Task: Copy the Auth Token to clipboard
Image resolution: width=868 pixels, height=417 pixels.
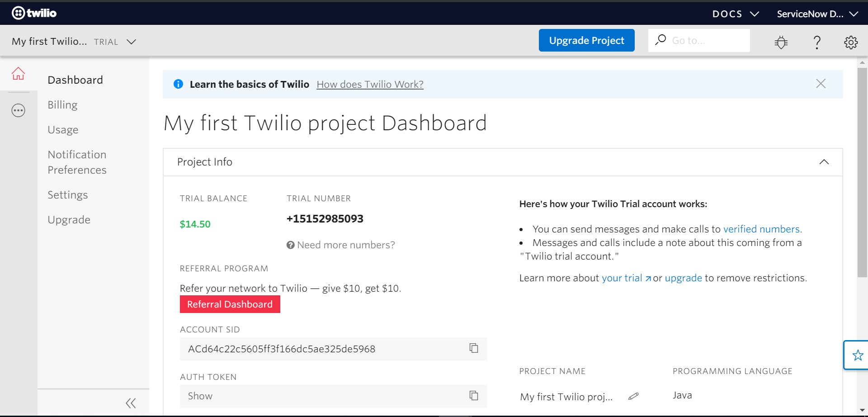Action: (473, 396)
